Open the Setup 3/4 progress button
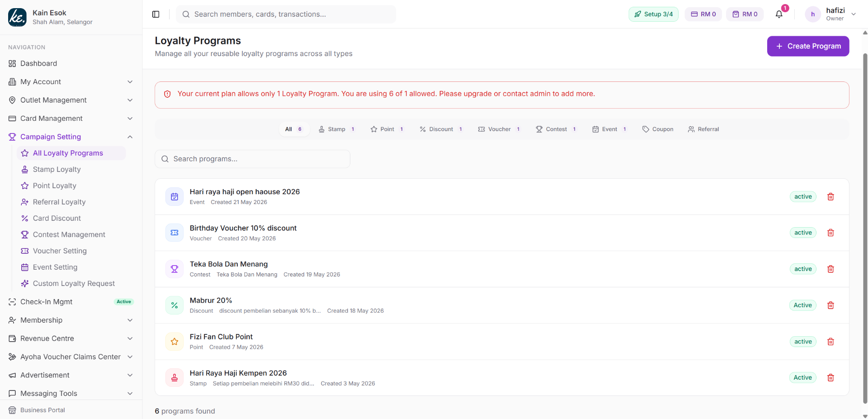868x419 pixels. point(653,14)
